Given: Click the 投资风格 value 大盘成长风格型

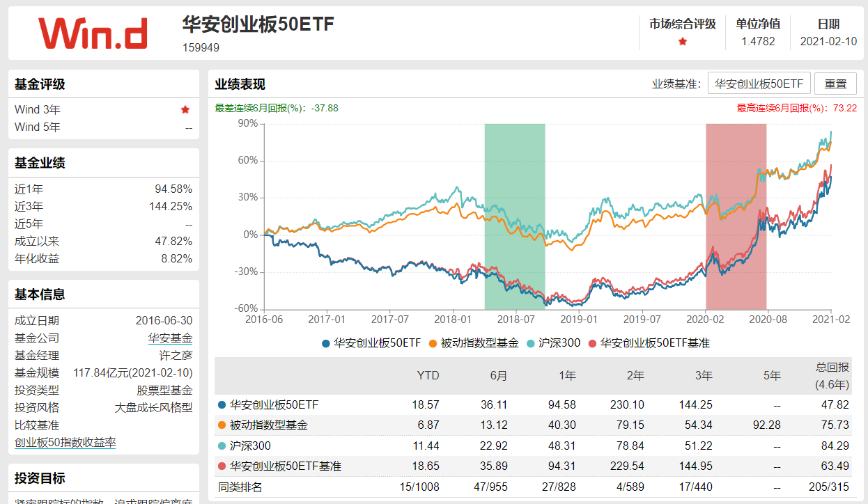Looking at the screenshot, I should click(153, 408).
